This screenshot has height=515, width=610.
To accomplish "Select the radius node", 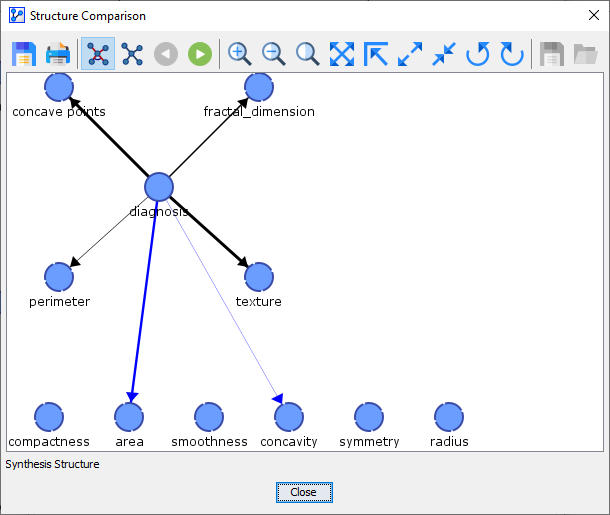I will 449,417.
